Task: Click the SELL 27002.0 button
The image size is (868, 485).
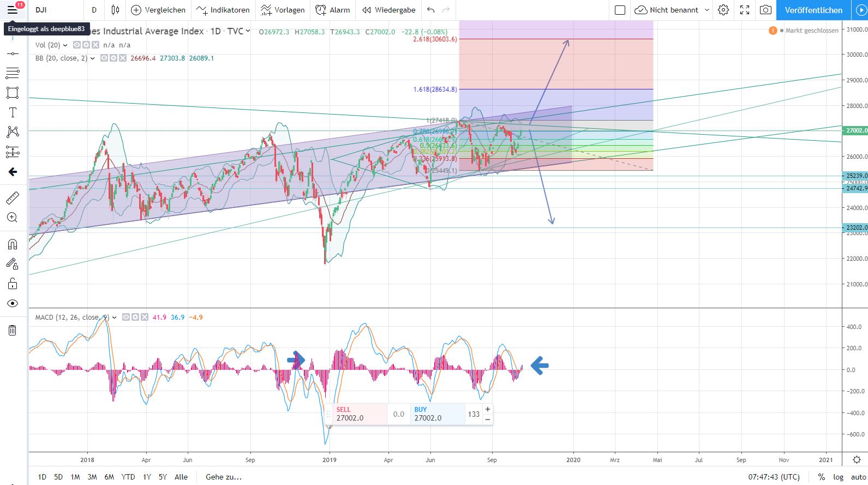Action: point(360,414)
